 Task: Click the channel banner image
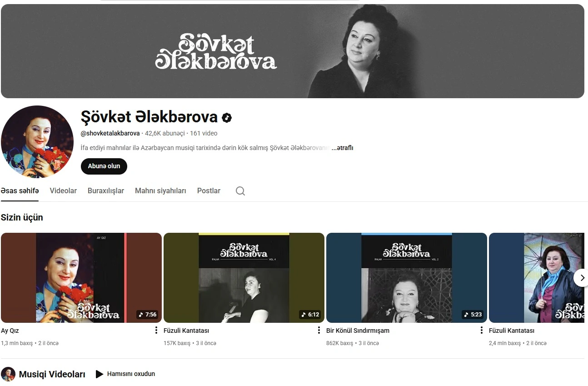click(293, 51)
